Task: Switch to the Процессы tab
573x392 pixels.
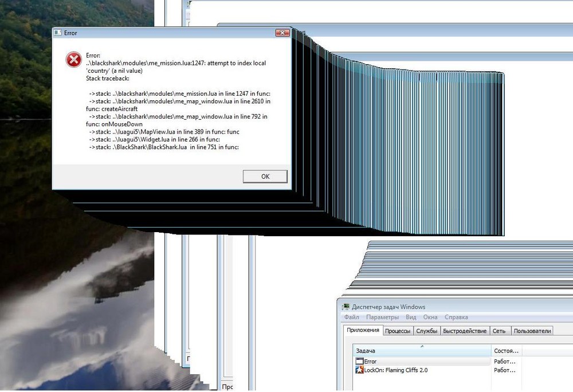Action: click(398, 331)
